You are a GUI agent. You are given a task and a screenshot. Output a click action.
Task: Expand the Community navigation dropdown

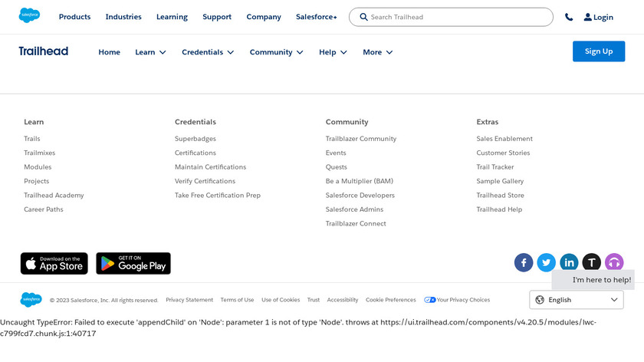(x=276, y=52)
